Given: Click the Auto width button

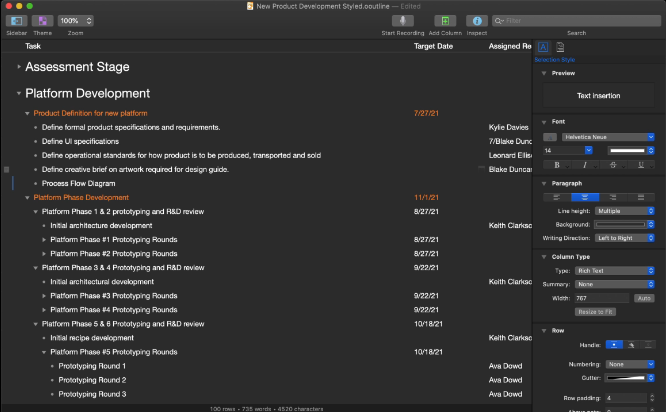Looking at the screenshot, I should pyautogui.click(x=644, y=298).
